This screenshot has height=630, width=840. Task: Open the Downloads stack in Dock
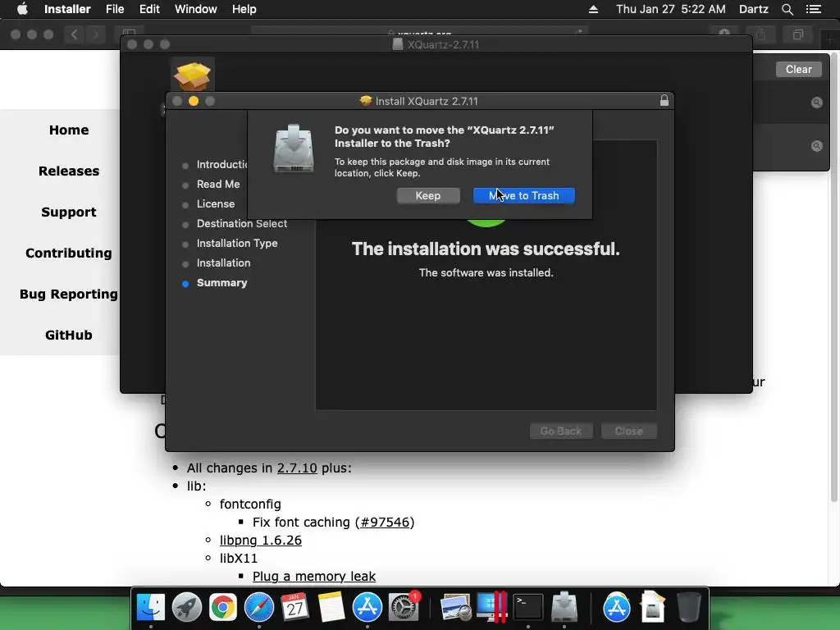tap(652, 608)
